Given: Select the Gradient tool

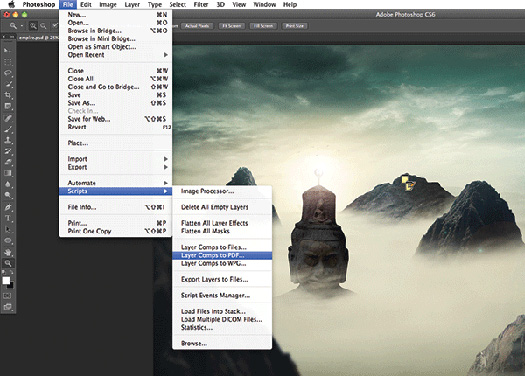Looking at the screenshot, I should (7, 173).
